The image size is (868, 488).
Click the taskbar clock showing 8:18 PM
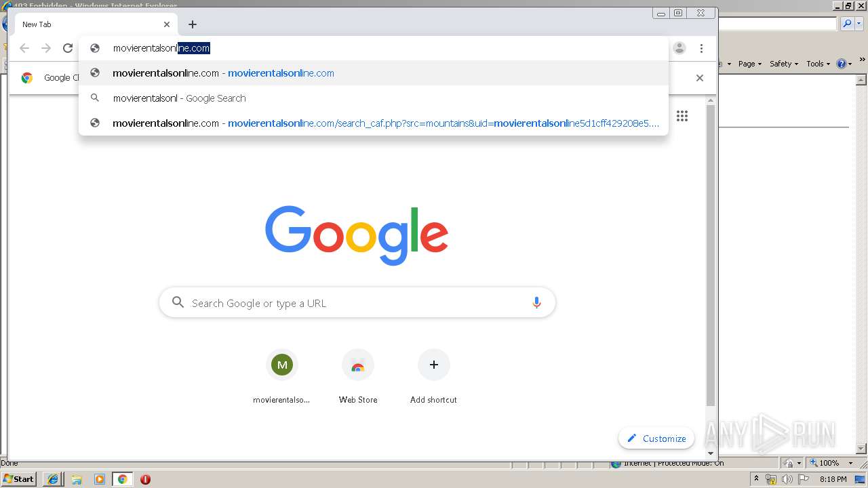[833, 479]
